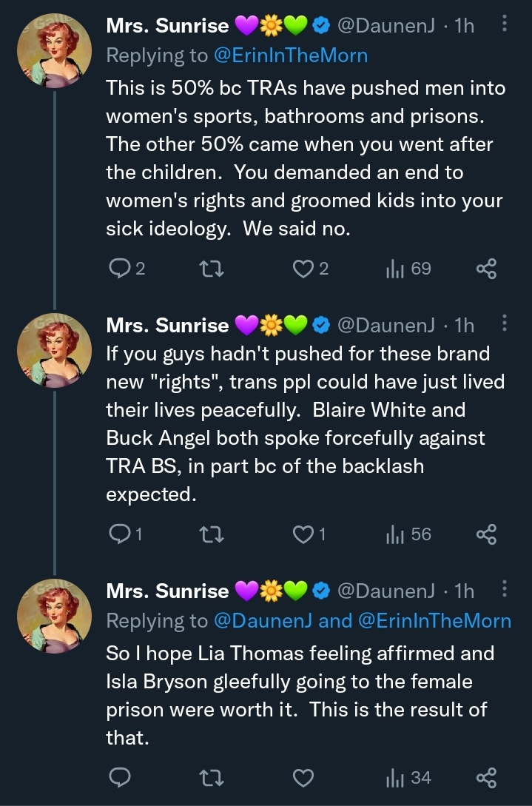532x806 pixels.
Task: Open more options on the second tweet
Action: [x=505, y=323]
